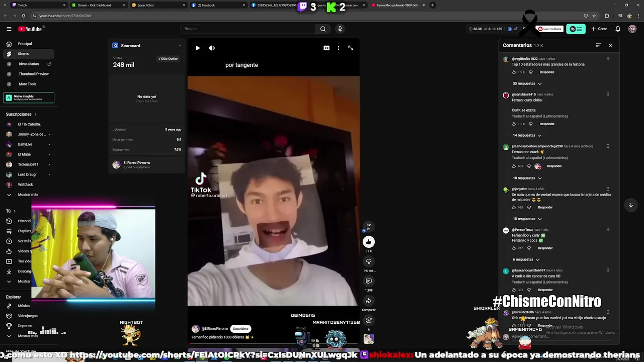Expand 10 respuestas replies

[527, 178]
